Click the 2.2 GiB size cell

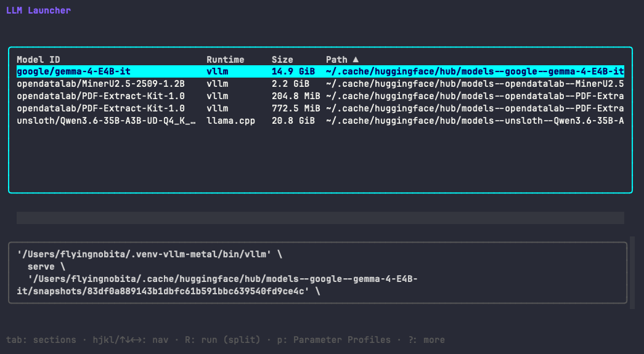(x=290, y=84)
